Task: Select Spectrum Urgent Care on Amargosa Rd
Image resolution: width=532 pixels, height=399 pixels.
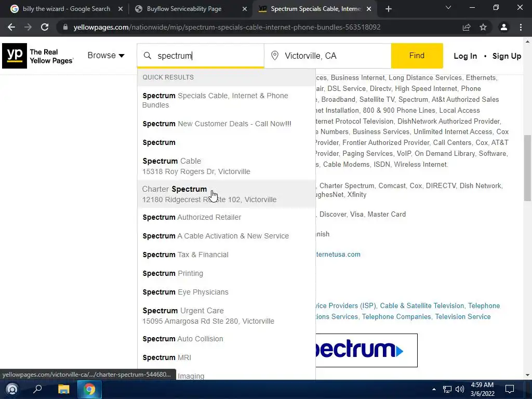Action: (x=227, y=315)
